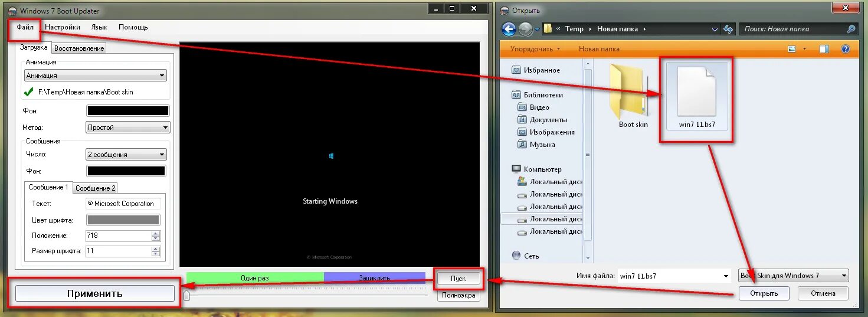
Task: Select the Сообщение 1 tab
Action: (x=48, y=187)
